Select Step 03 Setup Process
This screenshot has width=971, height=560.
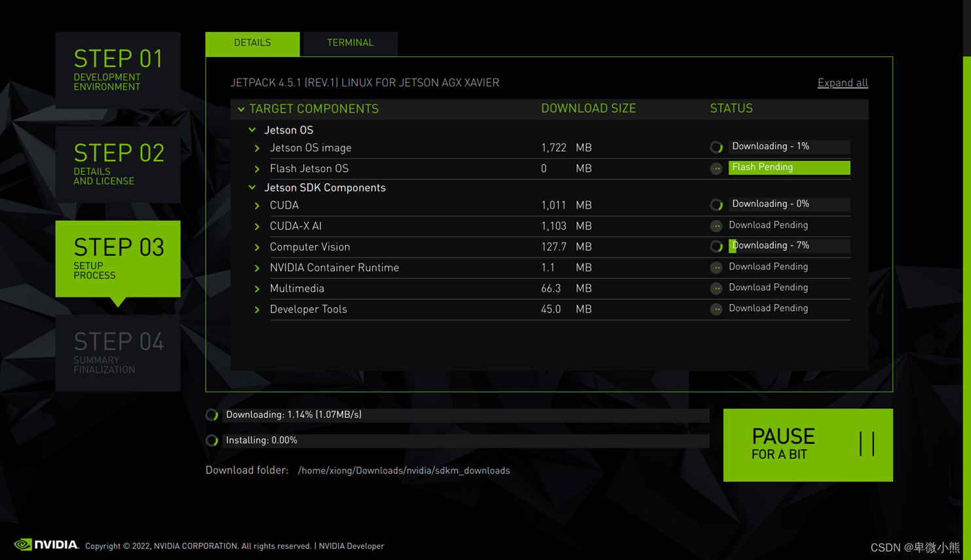(x=118, y=259)
